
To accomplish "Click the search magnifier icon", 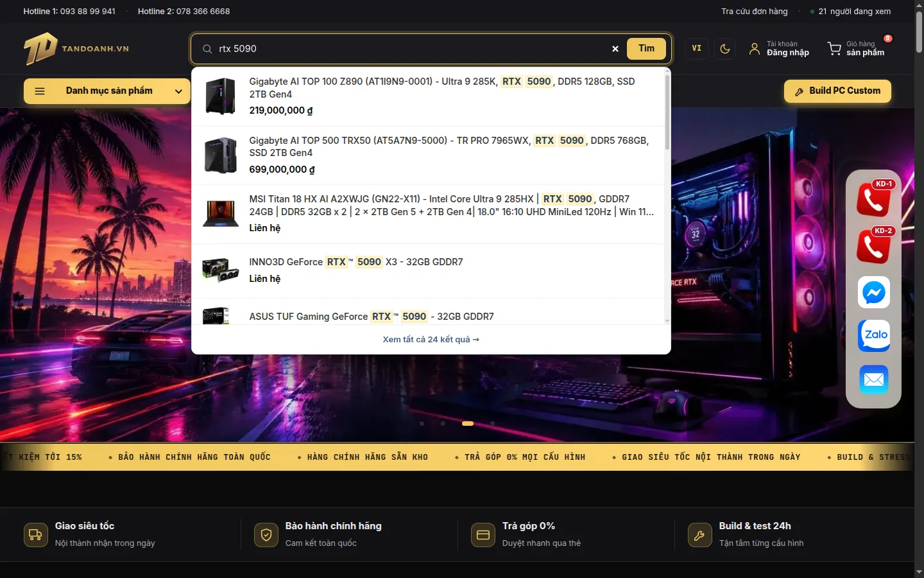I will [x=207, y=49].
